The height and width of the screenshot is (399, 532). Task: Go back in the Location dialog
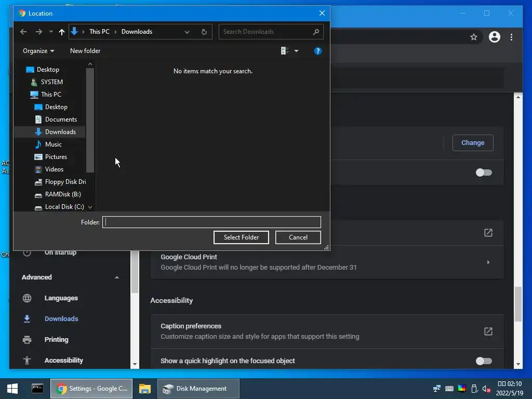23,32
